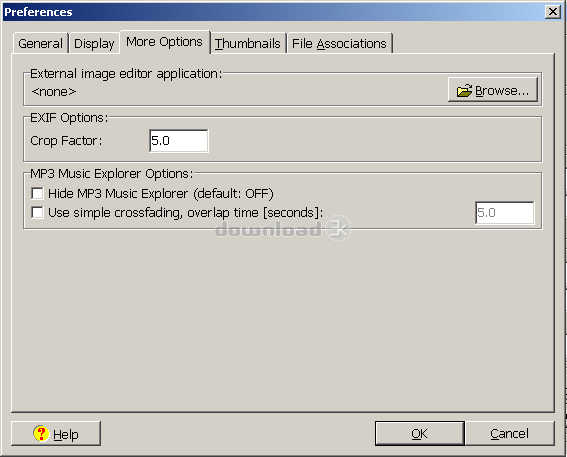Switch to the General tab
Viewport: 567px width, 457px height.
point(40,43)
